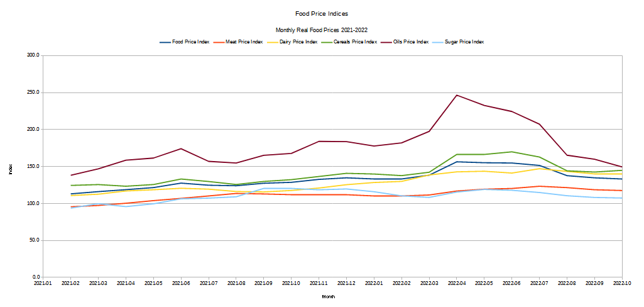Click the 150.0 y-axis label
Viewport: 644px width, 307px height.
(x=33, y=167)
